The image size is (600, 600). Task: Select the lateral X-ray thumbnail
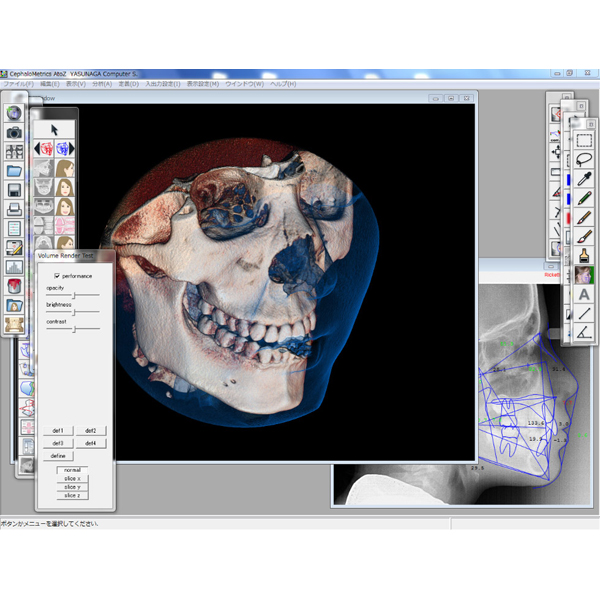click(44, 168)
